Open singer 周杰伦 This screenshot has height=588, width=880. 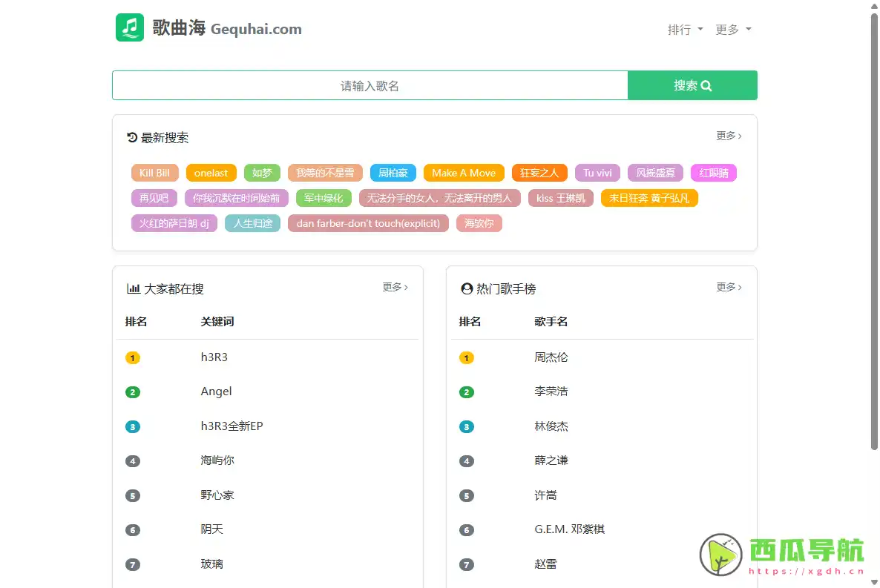pos(551,357)
